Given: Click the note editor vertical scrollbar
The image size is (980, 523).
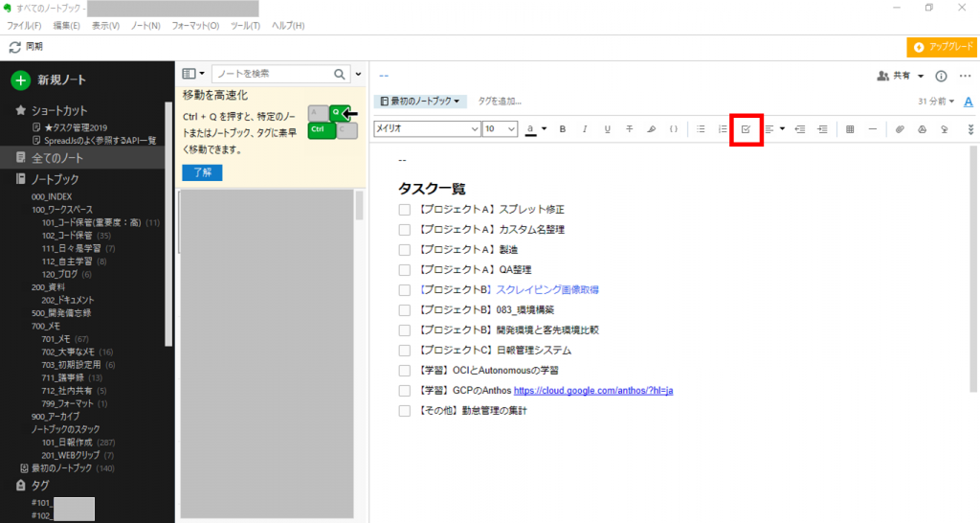Looking at the screenshot, I should [x=973, y=269].
